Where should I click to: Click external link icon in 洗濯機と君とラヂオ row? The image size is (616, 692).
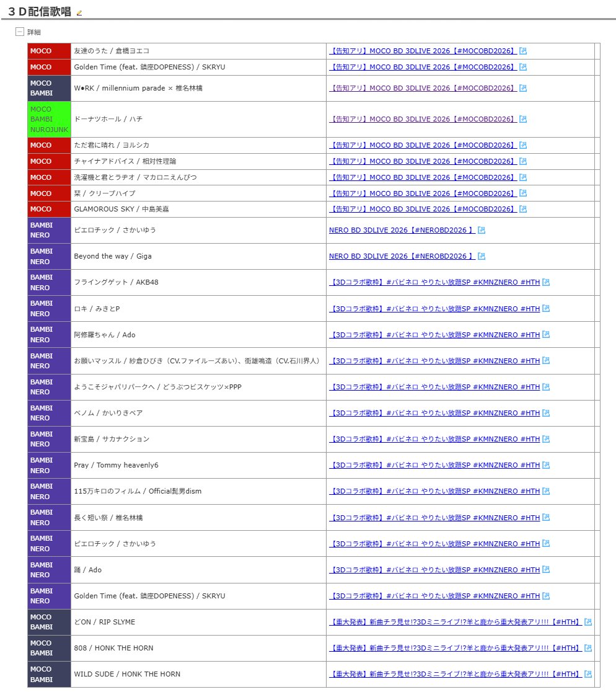pyautogui.click(x=523, y=177)
